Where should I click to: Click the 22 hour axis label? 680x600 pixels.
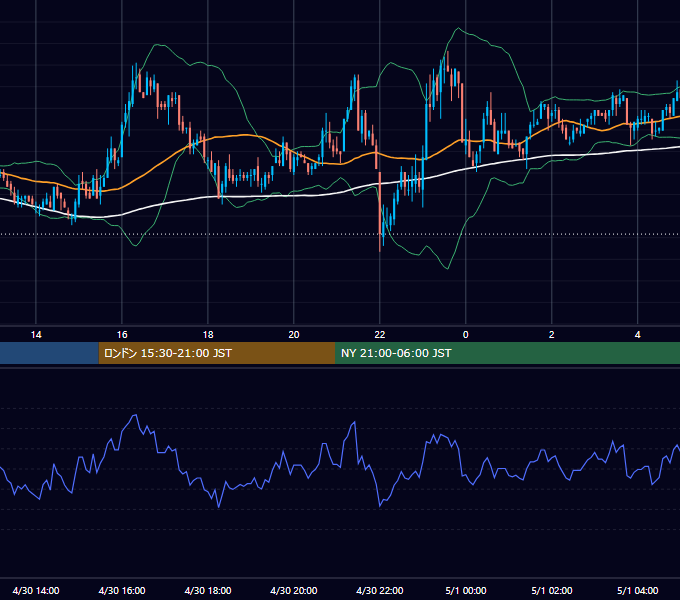380,335
